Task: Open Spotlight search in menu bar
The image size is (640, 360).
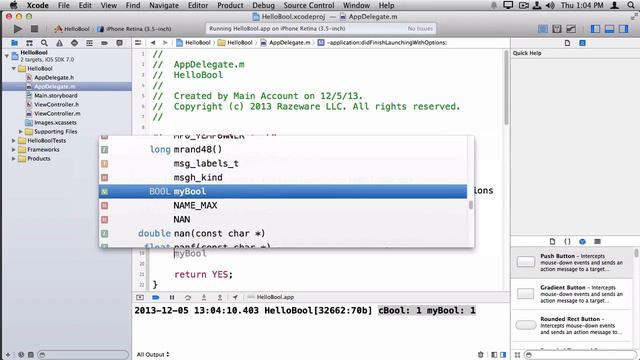Action: tap(632, 5)
